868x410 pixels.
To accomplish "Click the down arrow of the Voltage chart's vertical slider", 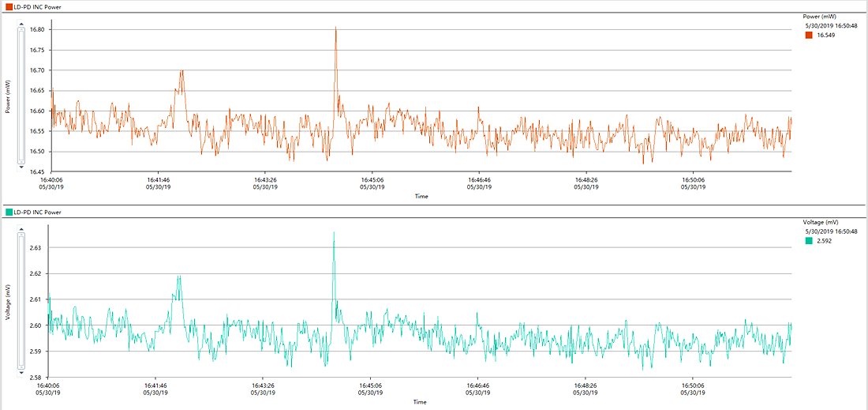I will [21, 372].
